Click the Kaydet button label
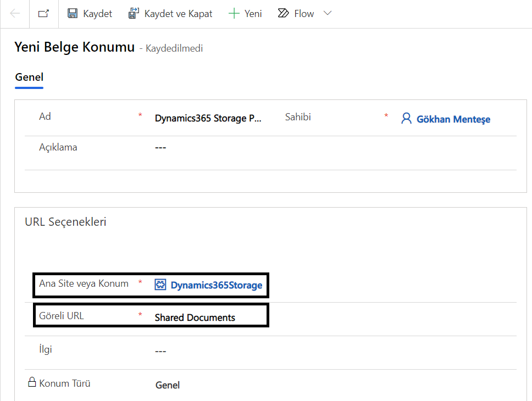Viewport: 532px width, 401px height. coord(97,14)
